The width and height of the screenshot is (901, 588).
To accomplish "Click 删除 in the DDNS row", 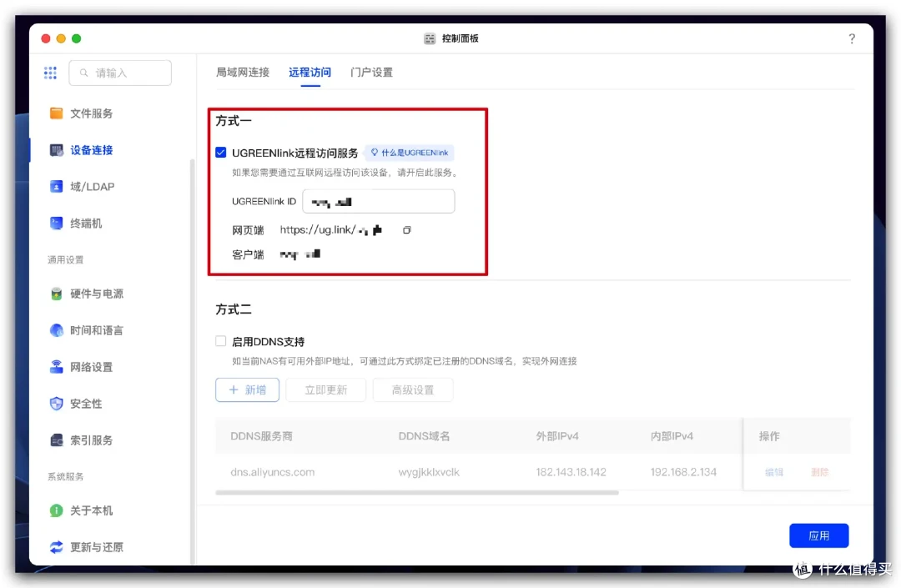I will click(820, 472).
